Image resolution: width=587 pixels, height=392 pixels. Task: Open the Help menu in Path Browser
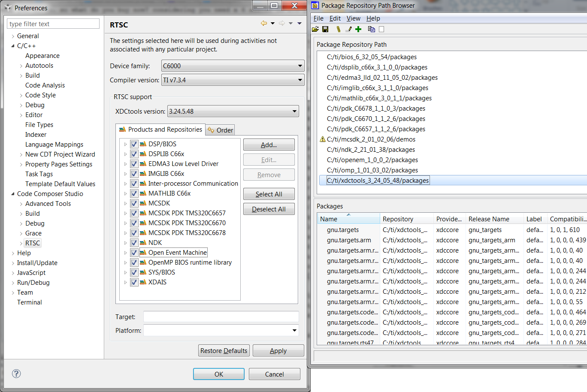373,18
